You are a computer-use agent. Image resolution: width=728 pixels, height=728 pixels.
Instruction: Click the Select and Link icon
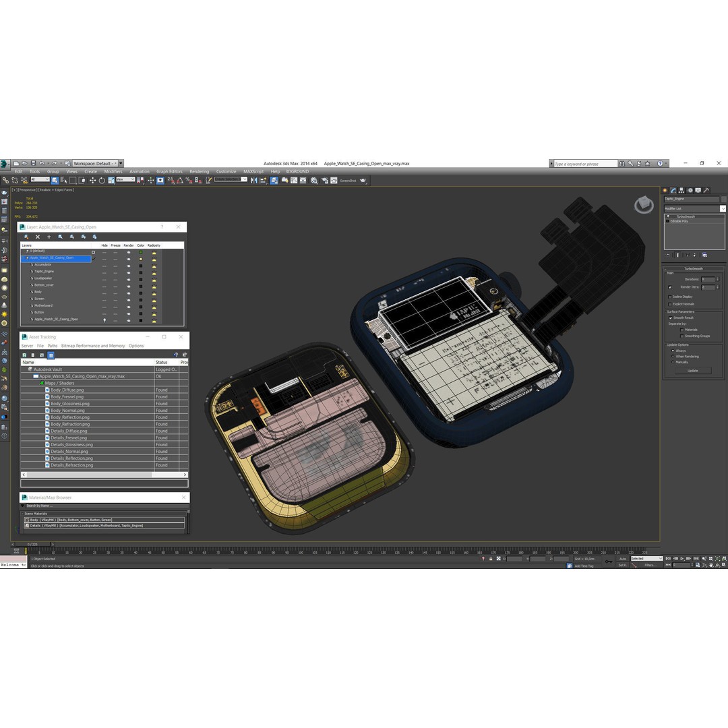coord(5,181)
